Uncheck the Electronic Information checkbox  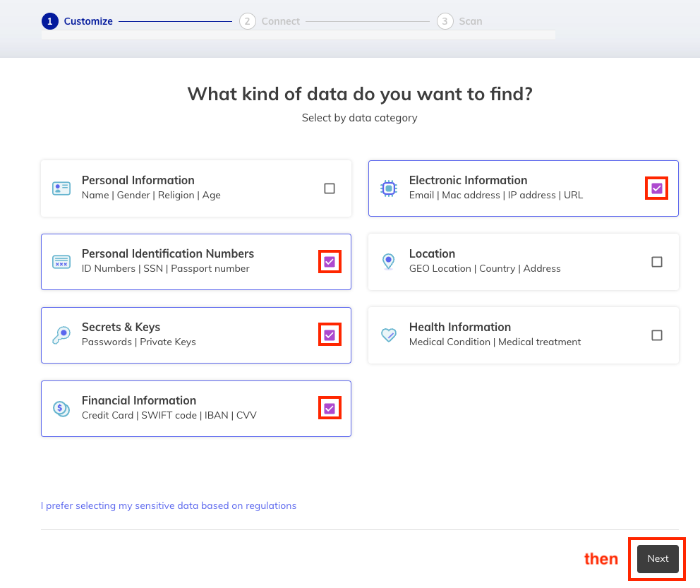(x=657, y=188)
